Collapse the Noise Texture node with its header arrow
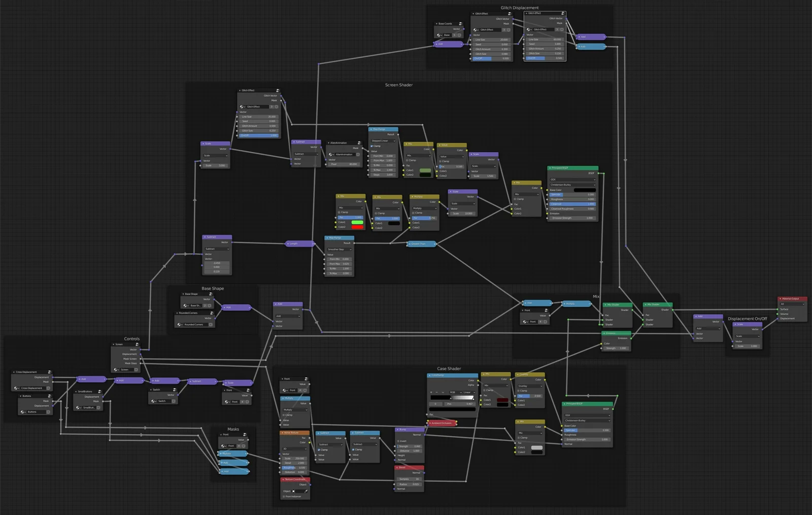 [x=283, y=433]
